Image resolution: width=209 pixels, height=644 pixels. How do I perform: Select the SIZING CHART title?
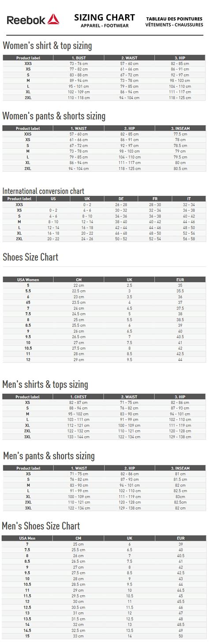[x=104, y=18]
